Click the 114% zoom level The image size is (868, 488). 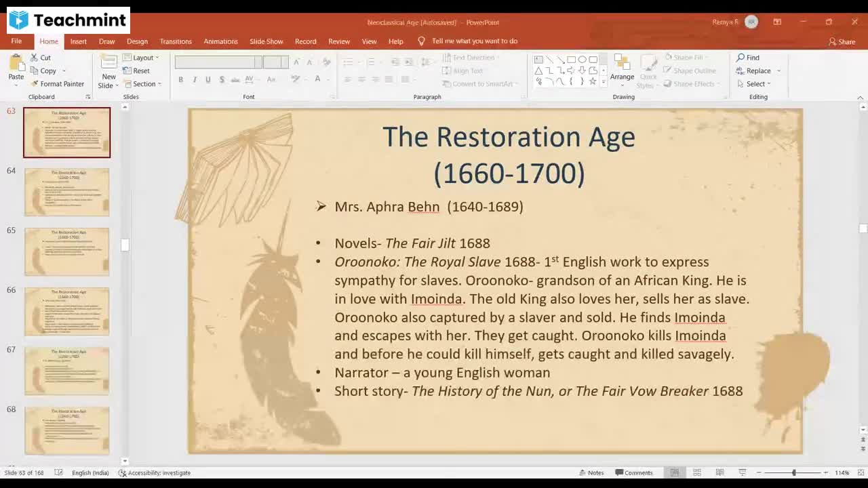tap(842, 472)
